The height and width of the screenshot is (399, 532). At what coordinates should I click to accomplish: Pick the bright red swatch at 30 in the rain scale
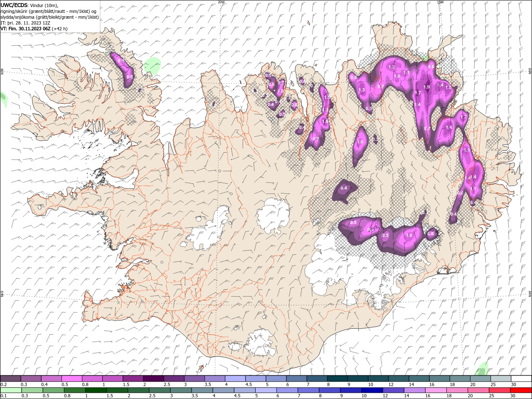point(521,390)
